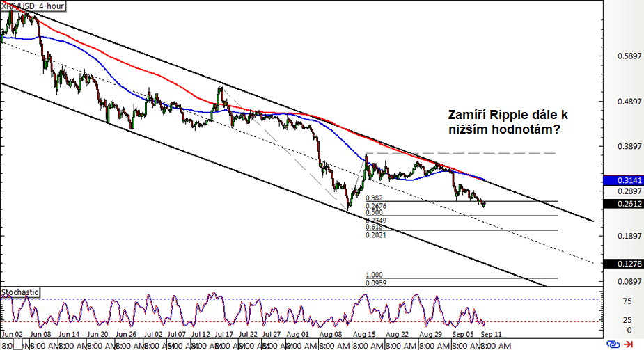Click the blue 0.3141 price tag
The width and height of the screenshot is (644, 350).
(624, 180)
